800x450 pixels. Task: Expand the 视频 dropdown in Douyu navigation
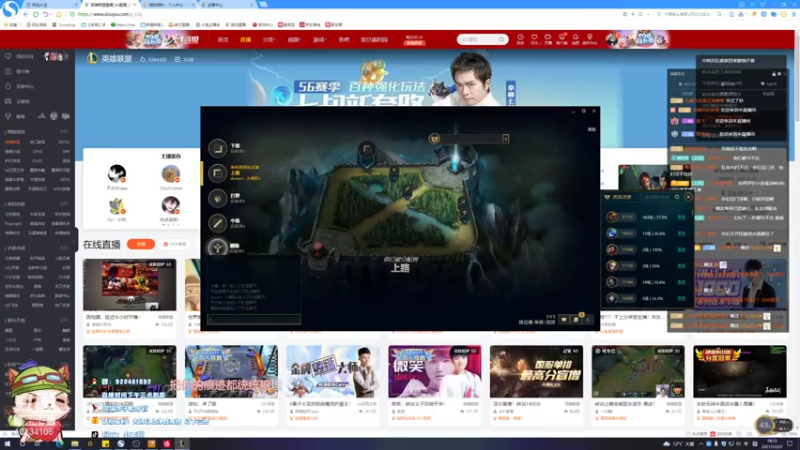(x=294, y=40)
